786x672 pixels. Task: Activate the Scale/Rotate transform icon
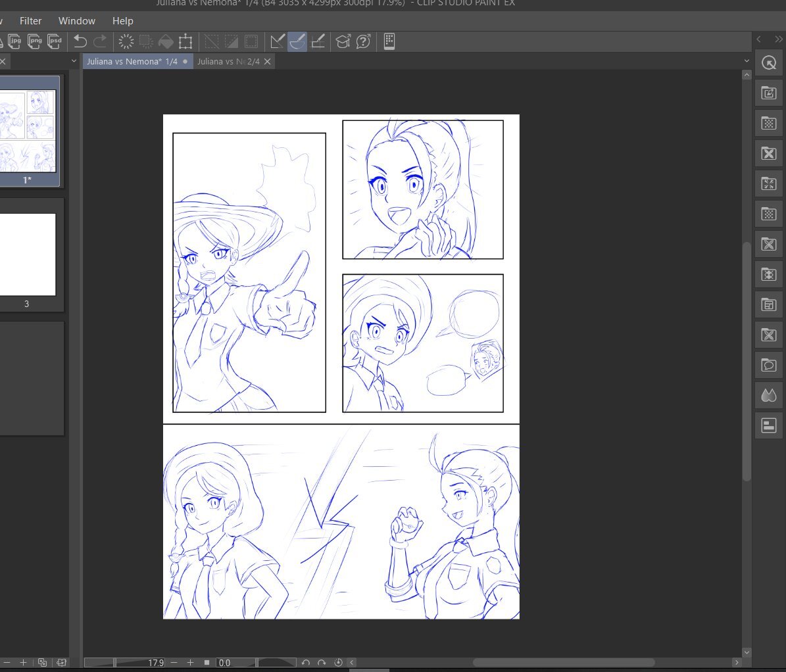click(x=185, y=41)
